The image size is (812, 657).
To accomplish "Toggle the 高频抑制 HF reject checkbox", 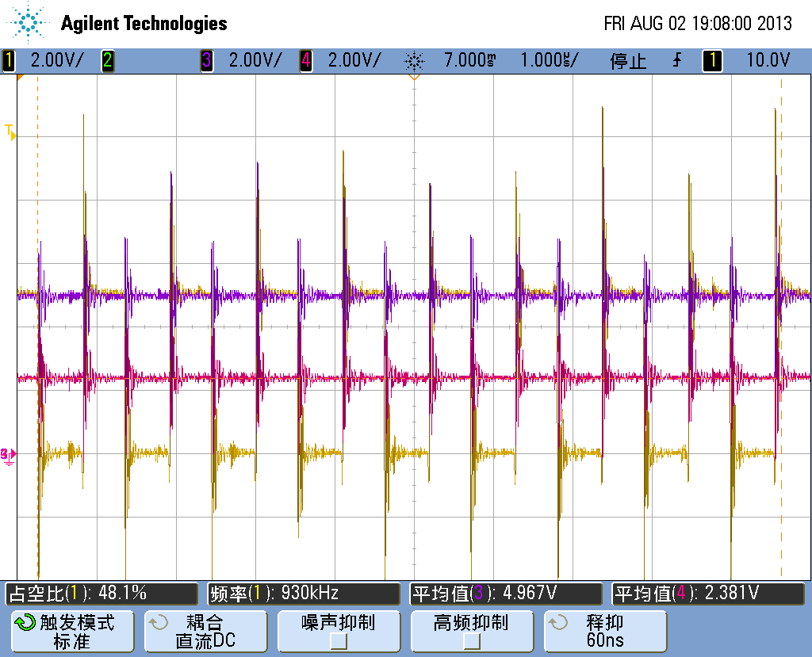I will pos(472,641).
